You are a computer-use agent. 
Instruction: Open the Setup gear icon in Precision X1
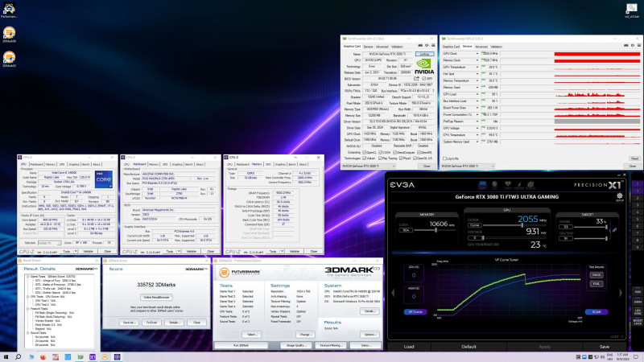click(x=619, y=196)
